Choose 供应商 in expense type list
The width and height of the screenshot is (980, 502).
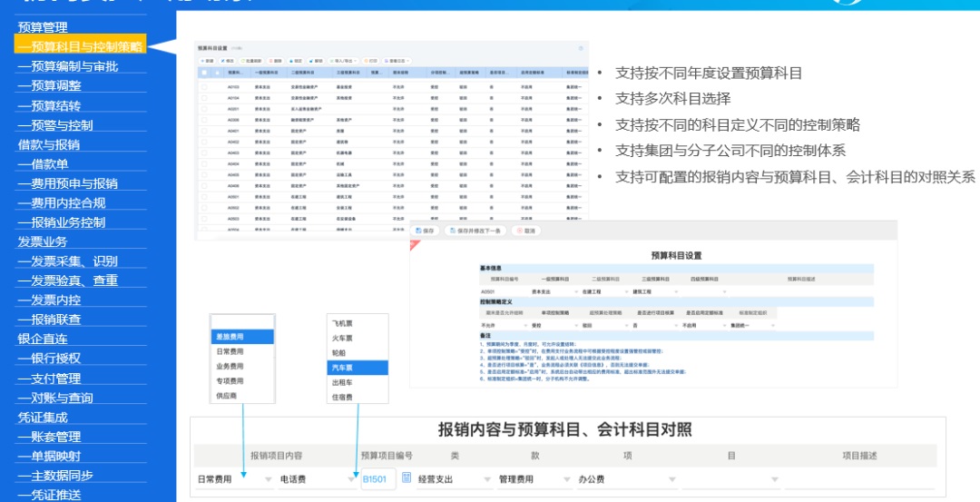(x=242, y=396)
